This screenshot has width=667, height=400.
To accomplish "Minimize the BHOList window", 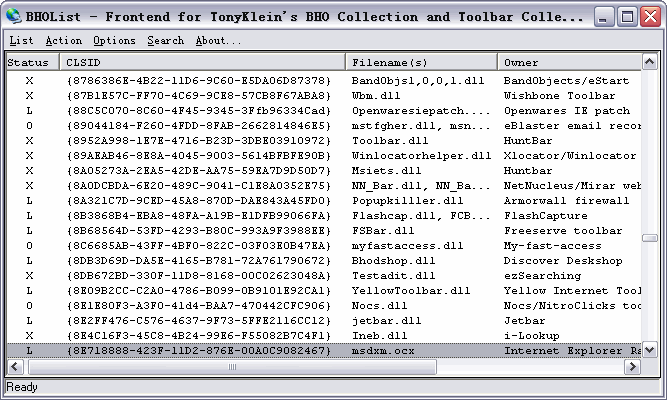I will click(x=602, y=17).
